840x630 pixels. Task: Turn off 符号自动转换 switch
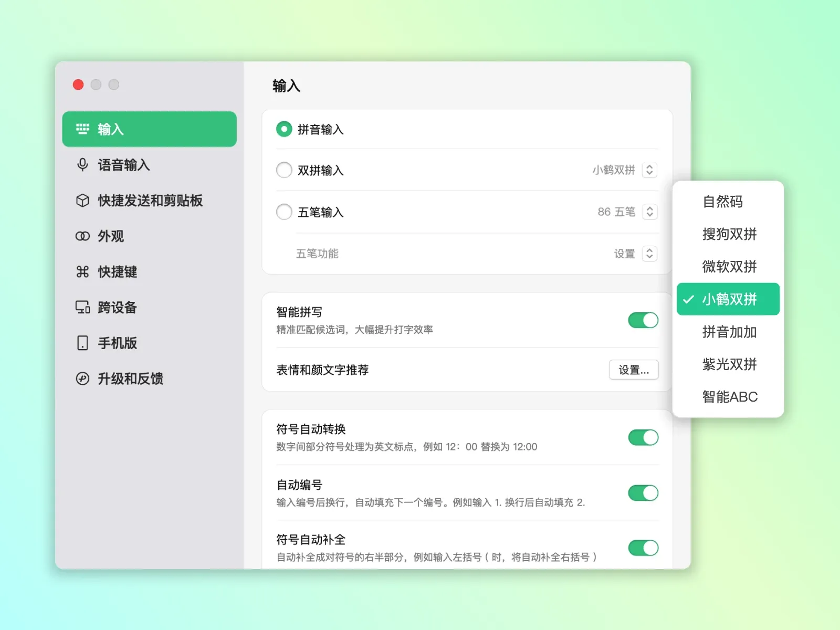pos(643,437)
